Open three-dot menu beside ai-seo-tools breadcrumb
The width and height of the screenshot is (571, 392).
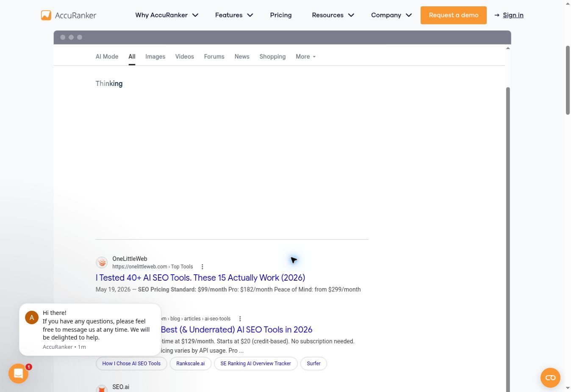click(240, 319)
